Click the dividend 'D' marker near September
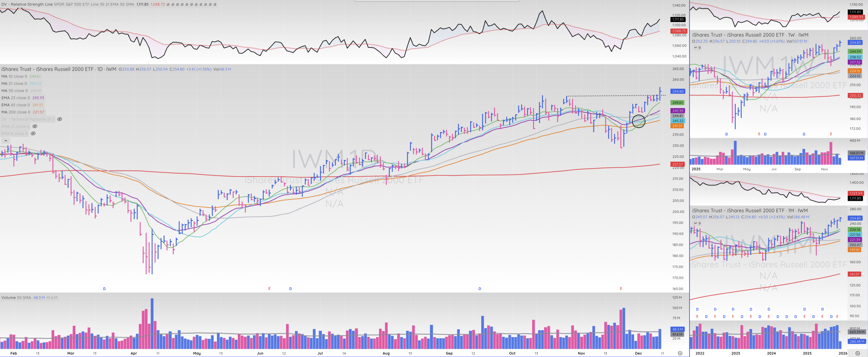 coord(480,289)
